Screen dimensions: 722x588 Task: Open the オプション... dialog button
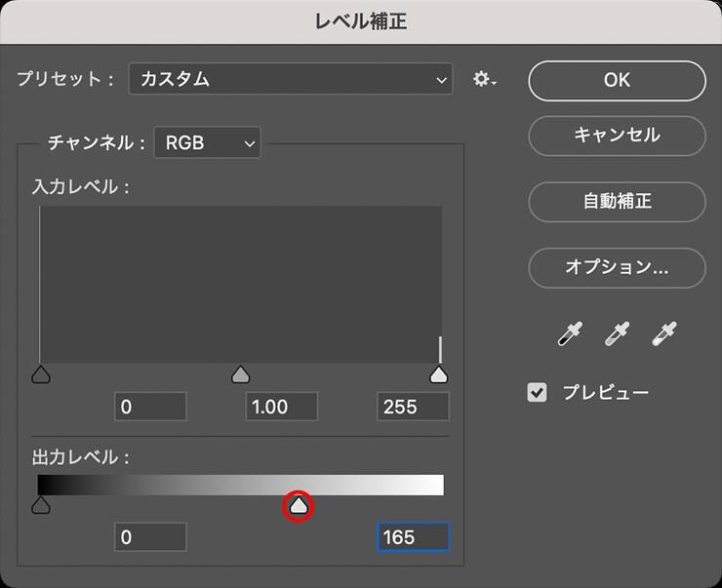[617, 266]
